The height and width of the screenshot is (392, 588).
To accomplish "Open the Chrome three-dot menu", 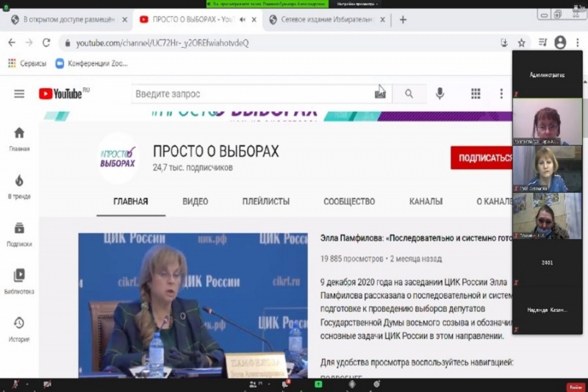I will (x=578, y=43).
